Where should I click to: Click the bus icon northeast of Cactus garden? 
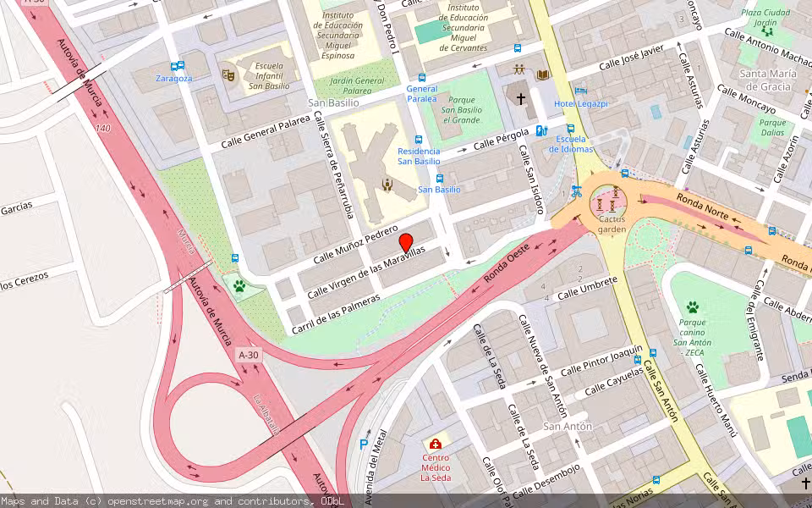pos(625,173)
